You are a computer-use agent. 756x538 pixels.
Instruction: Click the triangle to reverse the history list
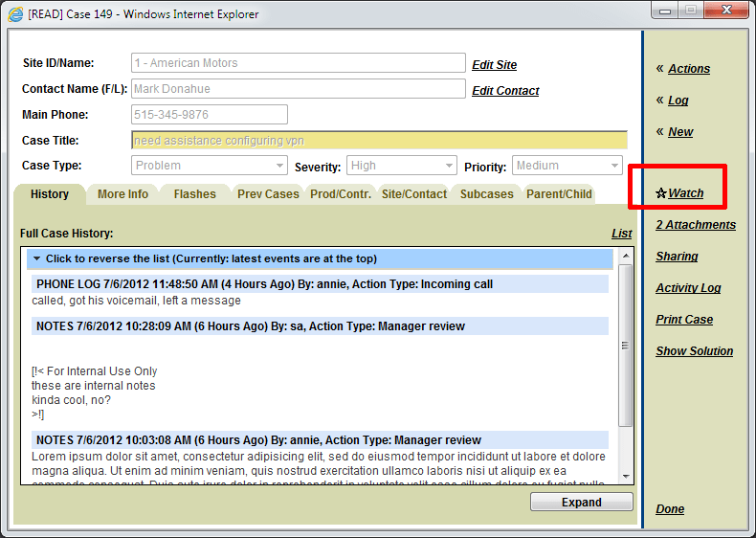click(x=37, y=258)
